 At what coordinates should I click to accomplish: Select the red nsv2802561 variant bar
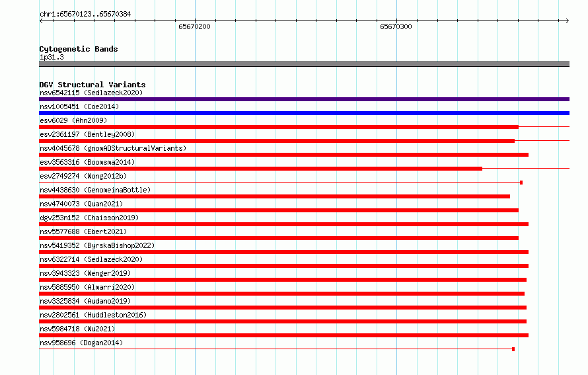click(x=283, y=321)
